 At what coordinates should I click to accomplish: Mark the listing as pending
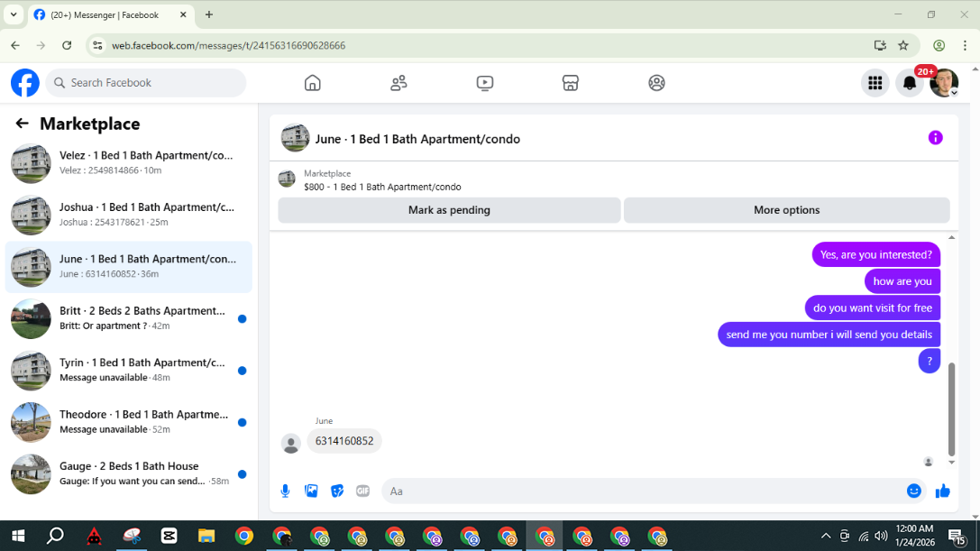point(449,210)
